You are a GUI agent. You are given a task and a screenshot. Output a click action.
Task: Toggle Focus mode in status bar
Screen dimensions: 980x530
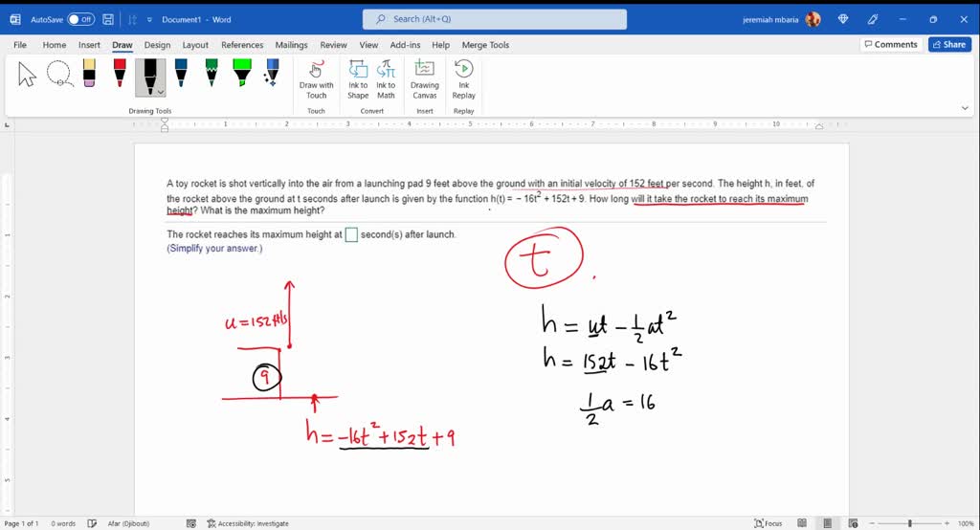click(768, 523)
